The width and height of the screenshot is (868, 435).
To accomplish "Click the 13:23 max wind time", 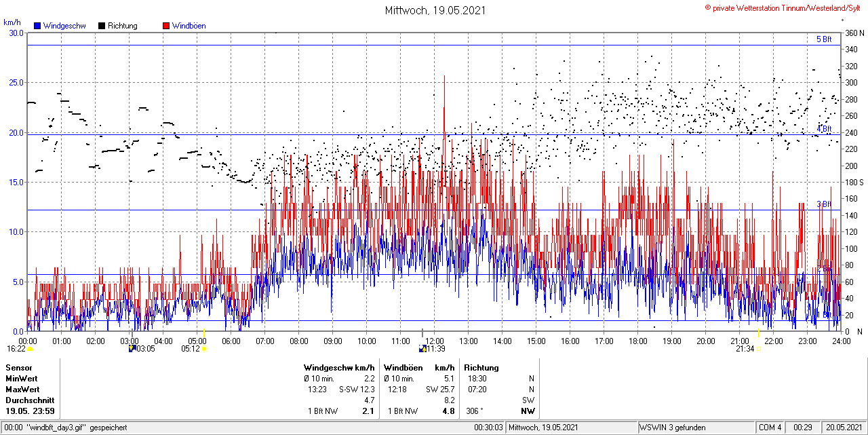I will pyautogui.click(x=317, y=390).
